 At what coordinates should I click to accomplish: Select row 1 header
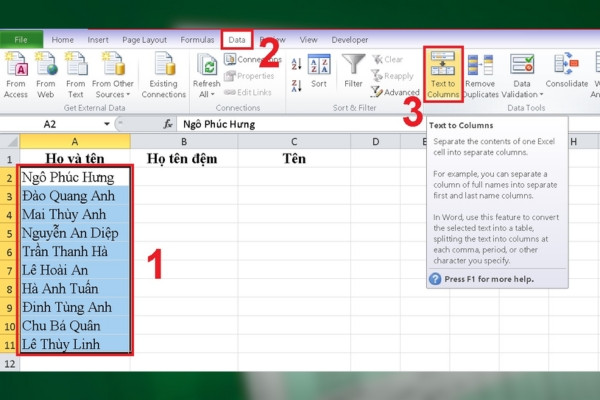pyautogui.click(x=10, y=158)
